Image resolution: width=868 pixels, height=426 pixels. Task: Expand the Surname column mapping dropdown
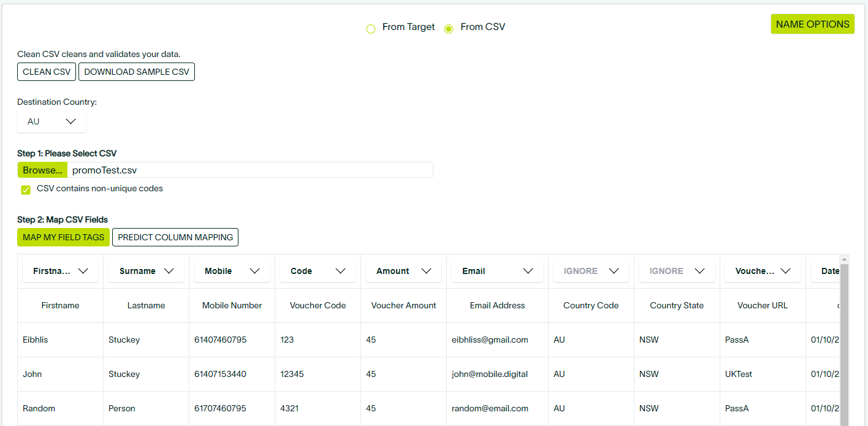tap(146, 271)
